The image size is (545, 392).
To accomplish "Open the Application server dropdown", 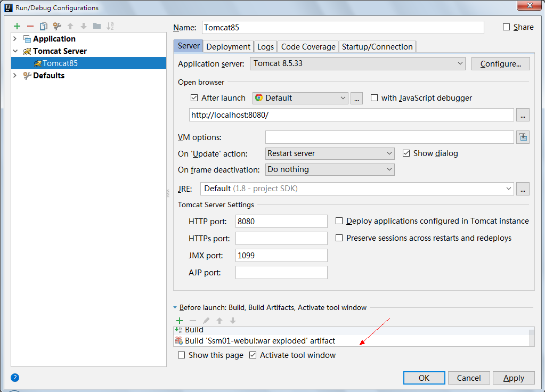I will pyautogui.click(x=357, y=63).
